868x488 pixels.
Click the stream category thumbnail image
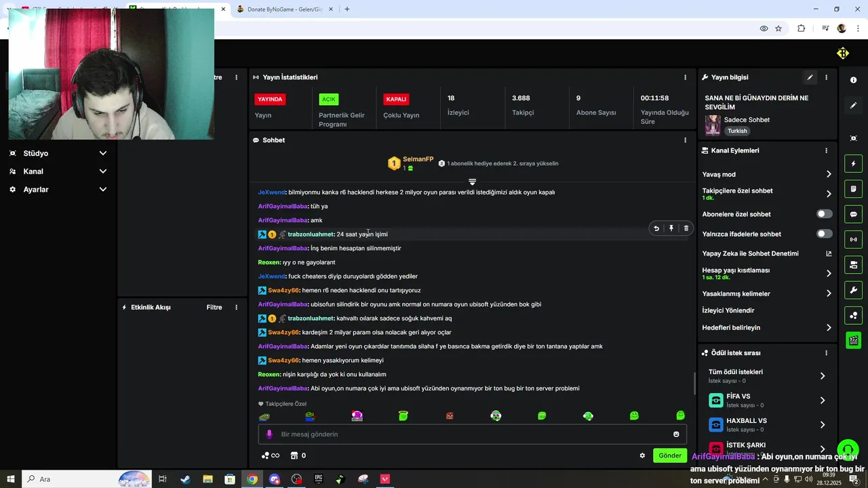[713, 125]
